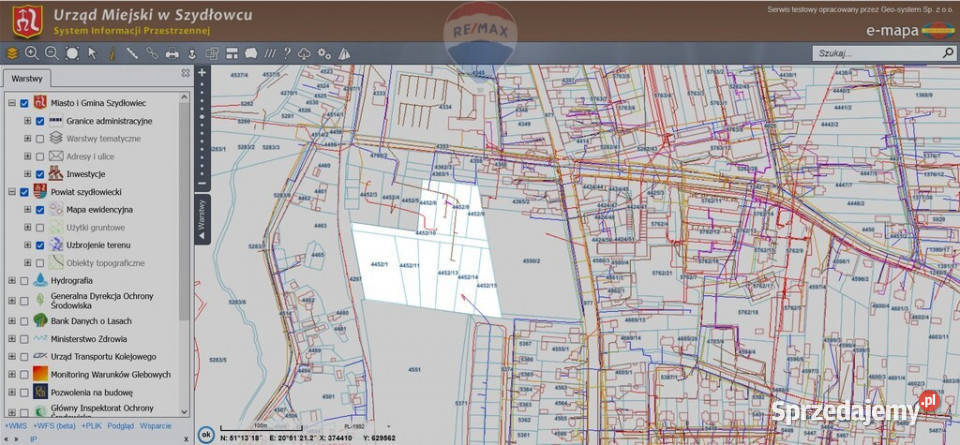The image size is (960, 445).
Task: Expand the Mapa ewidencyjna tree node
Action: point(27,210)
